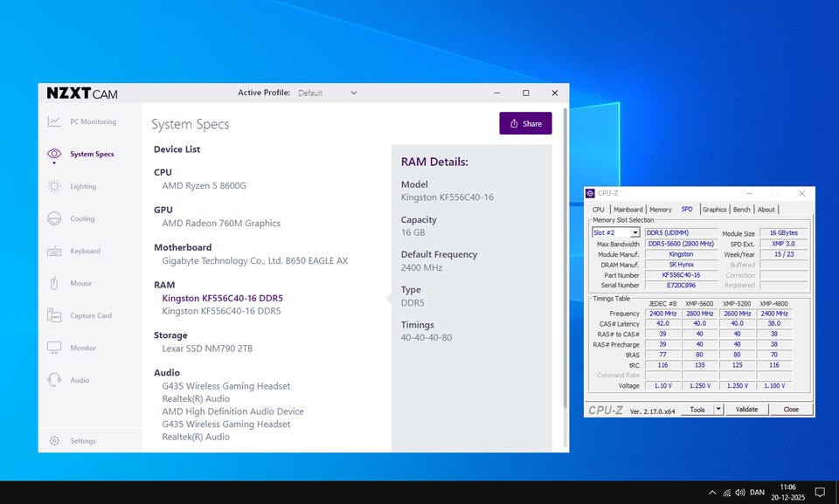Click the Audio headset icon
Image resolution: width=839 pixels, height=504 pixels.
pyautogui.click(x=54, y=380)
